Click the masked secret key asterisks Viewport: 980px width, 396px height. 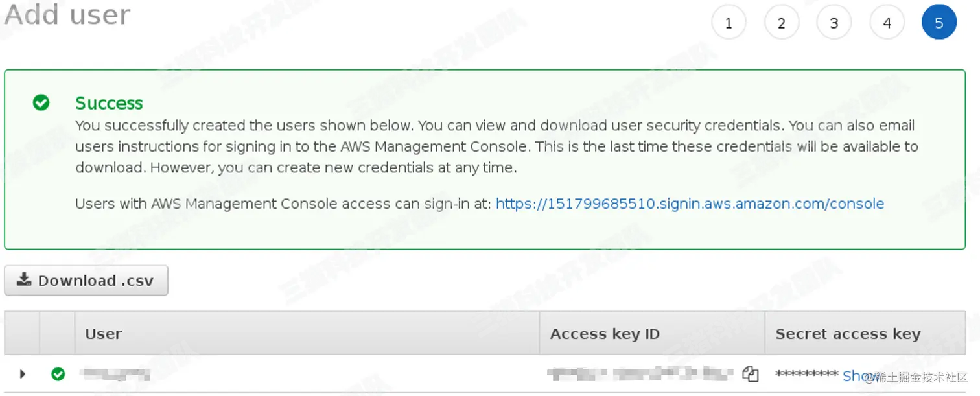point(806,375)
